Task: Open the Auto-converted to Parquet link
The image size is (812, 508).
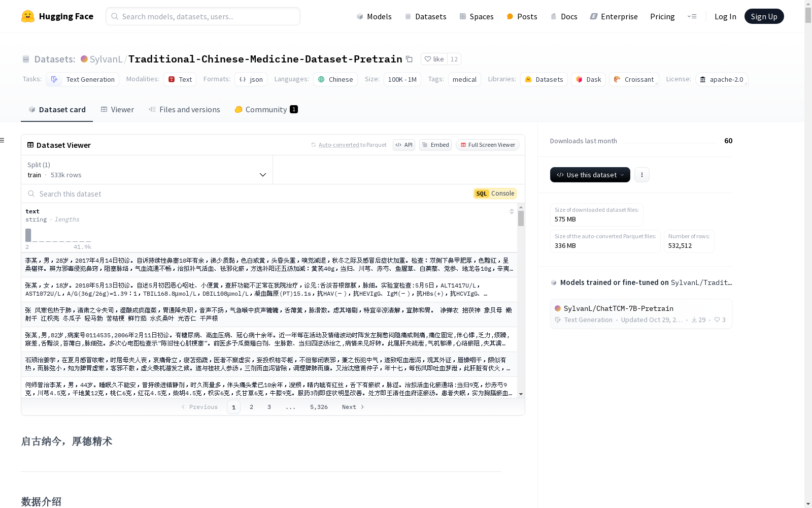Action: (349, 145)
